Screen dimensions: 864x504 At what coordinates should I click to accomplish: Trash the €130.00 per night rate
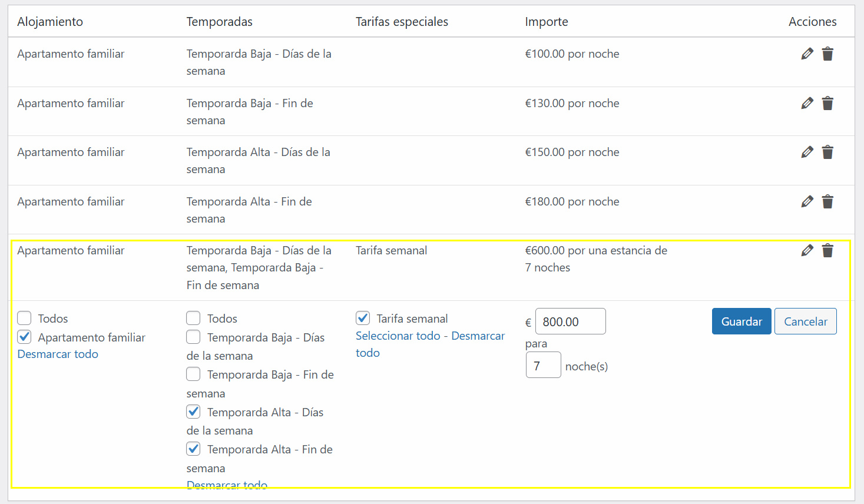point(827,104)
